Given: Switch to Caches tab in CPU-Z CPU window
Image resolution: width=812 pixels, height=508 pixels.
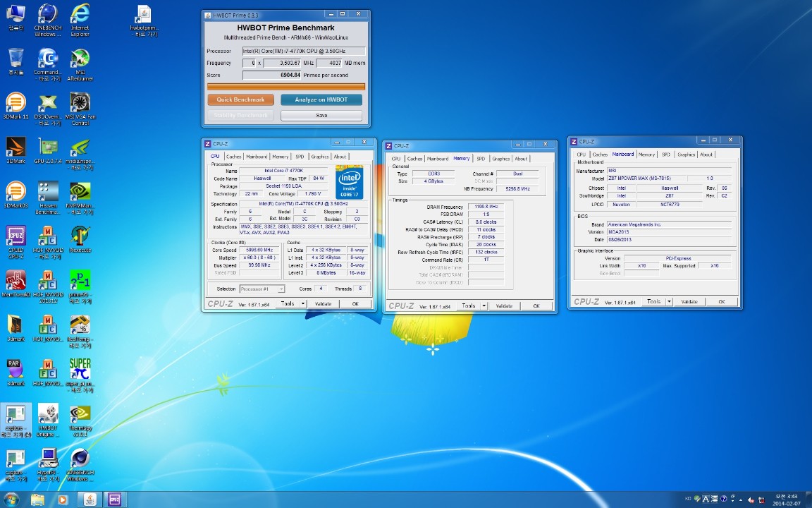Looking at the screenshot, I should click(x=233, y=157).
